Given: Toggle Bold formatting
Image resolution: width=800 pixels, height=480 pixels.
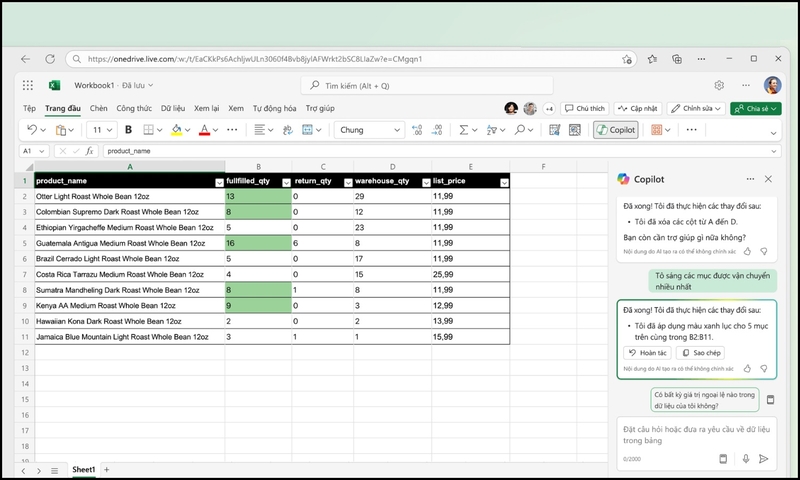Looking at the screenshot, I should [x=129, y=130].
